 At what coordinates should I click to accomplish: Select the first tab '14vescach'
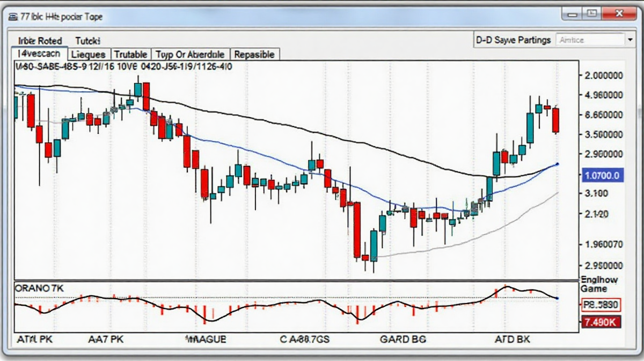tap(40, 54)
